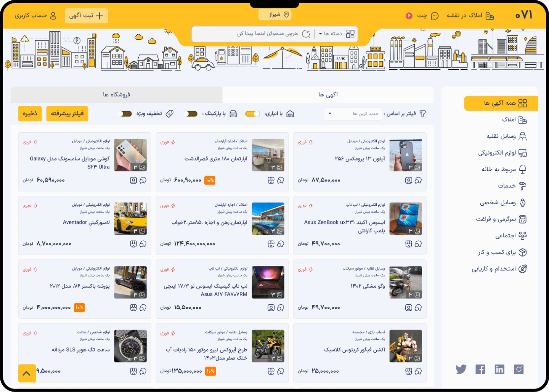Viewport: 549px width, 392px height.
Task: Click the user account profile icon
Action: click(x=53, y=16)
